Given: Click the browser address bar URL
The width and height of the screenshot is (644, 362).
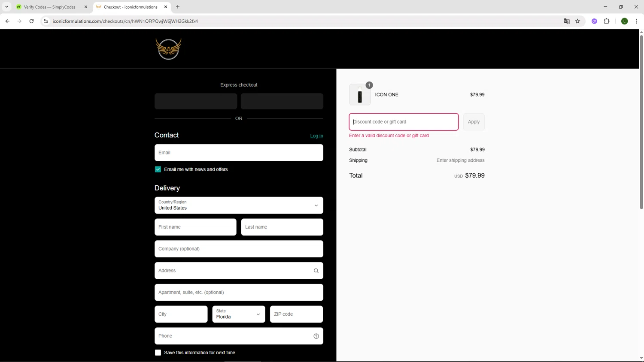Looking at the screenshot, I should (x=125, y=21).
